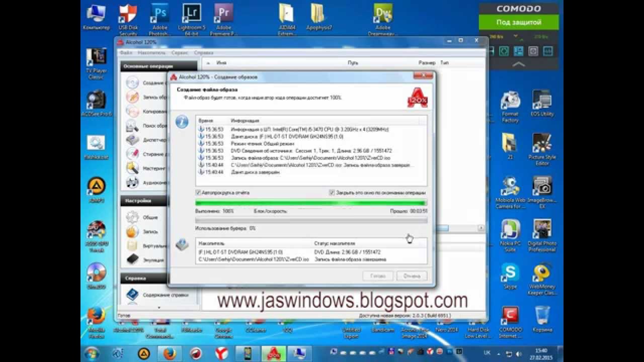The height and width of the screenshot is (362, 644).
Task: Open Виртуальный диск settings icon
Action: [132, 246]
